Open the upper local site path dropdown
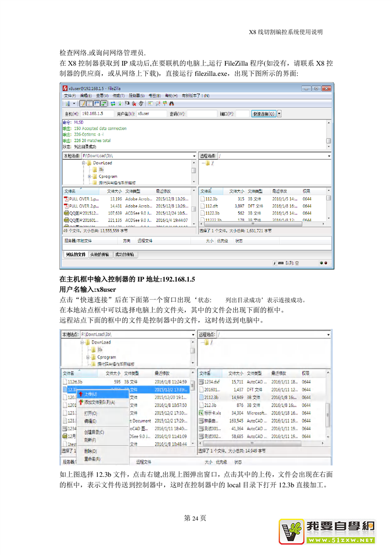Viewport: 392px width, 555px height. (x=194, y=156)
